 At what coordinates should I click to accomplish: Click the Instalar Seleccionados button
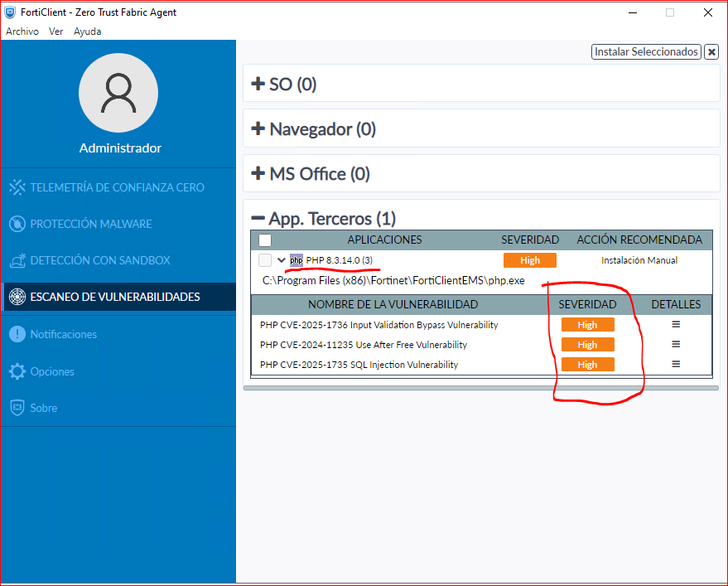(x=646, y=51)
